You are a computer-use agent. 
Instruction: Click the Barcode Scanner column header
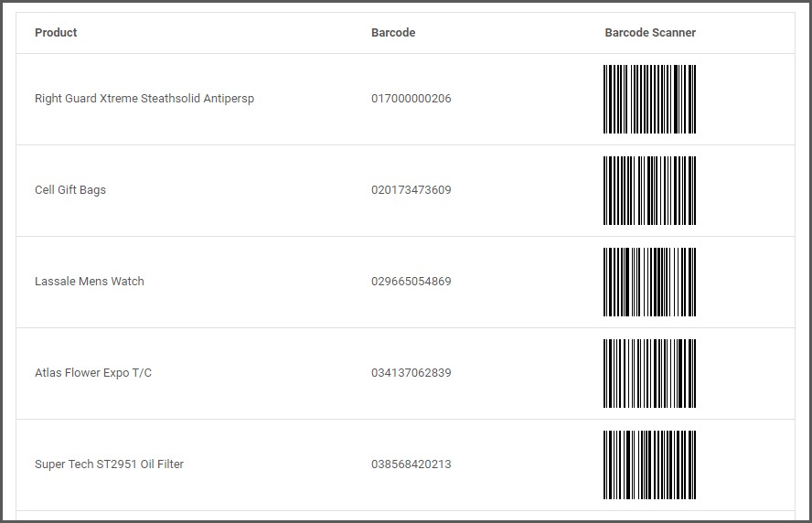[650, 33]
